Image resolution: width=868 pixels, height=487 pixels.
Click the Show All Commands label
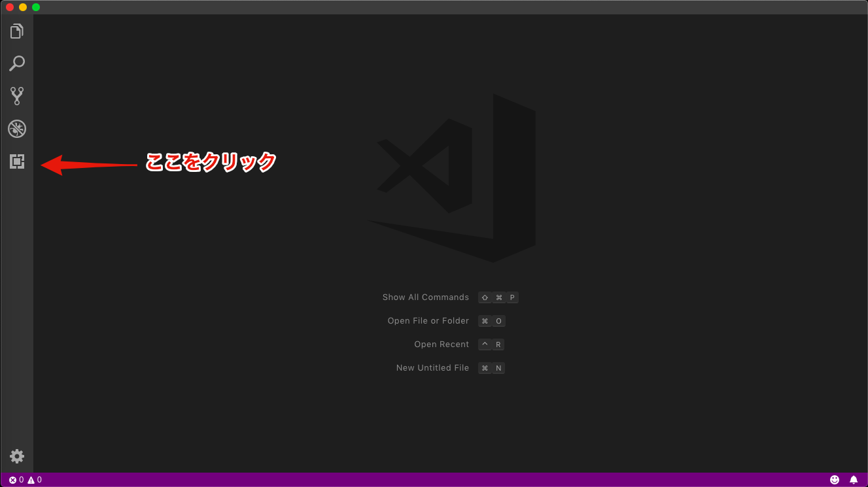click(426, 297)
